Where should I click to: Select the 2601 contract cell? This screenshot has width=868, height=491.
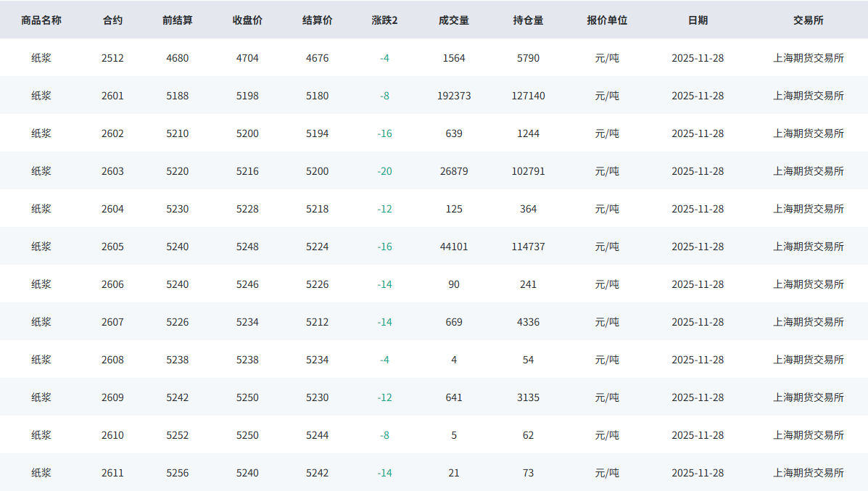click(112, 96)
